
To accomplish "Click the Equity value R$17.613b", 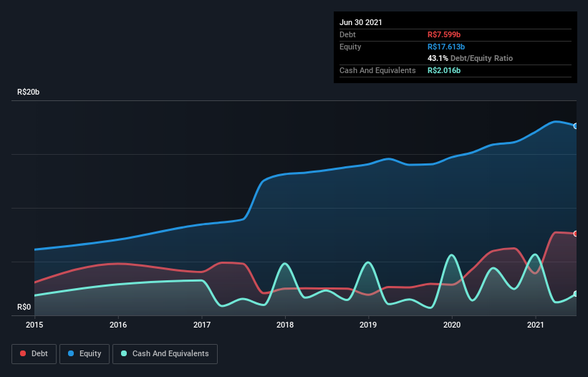I will [446, 47].
